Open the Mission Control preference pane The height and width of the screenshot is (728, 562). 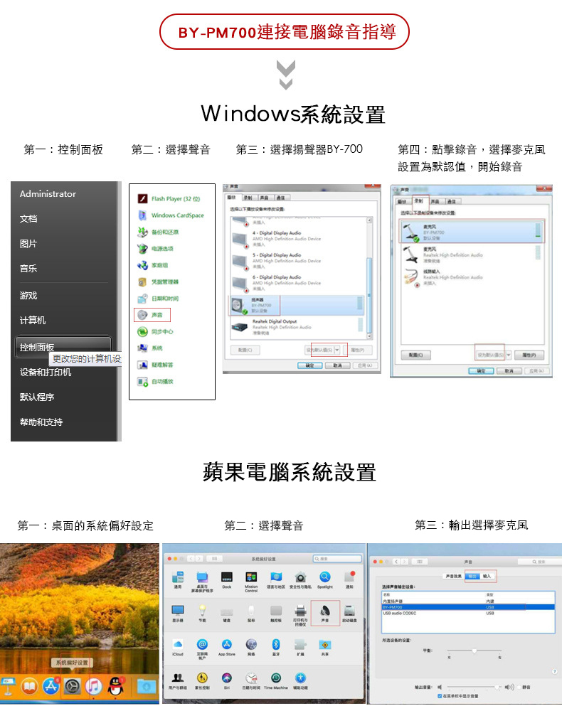click(251, 582)
